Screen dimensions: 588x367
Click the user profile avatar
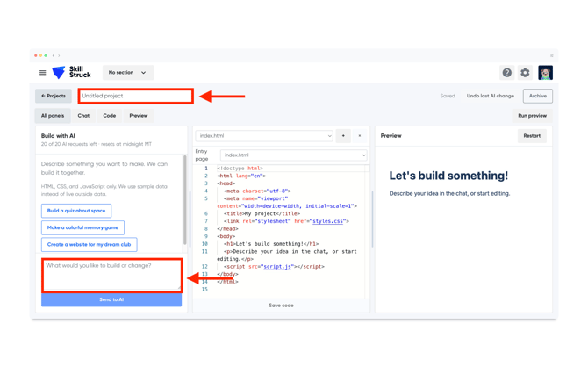[545, 72]
